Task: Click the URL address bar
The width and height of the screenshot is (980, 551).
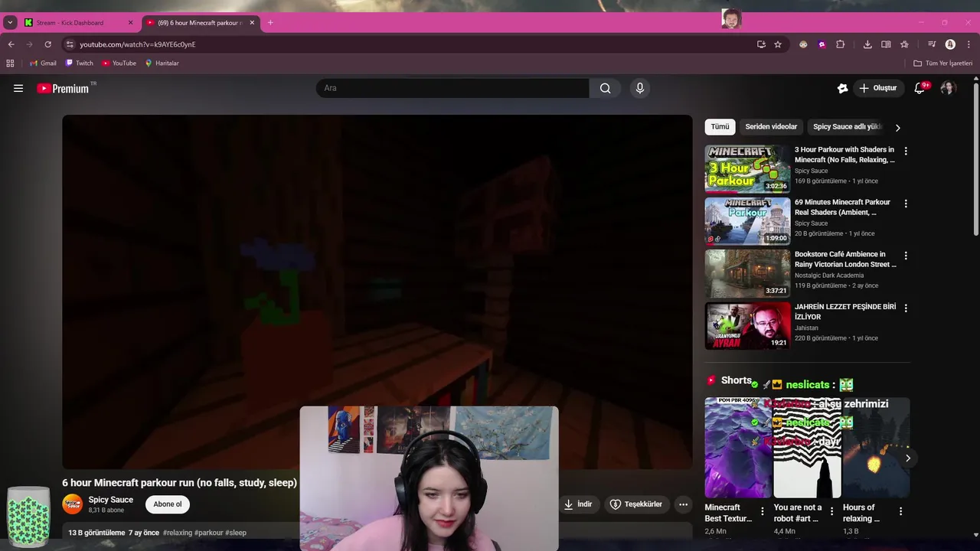Action: [413, 44]
